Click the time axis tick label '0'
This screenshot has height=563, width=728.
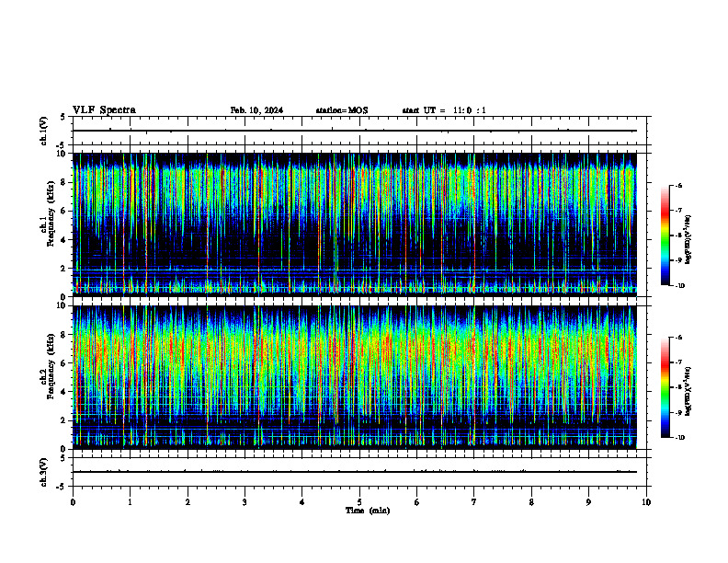(73, 502)
